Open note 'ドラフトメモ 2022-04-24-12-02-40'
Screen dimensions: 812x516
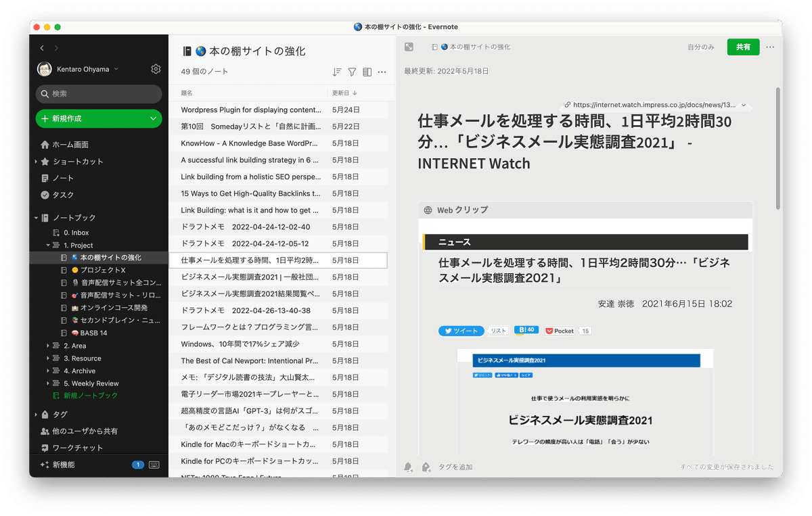coord(278,227)
